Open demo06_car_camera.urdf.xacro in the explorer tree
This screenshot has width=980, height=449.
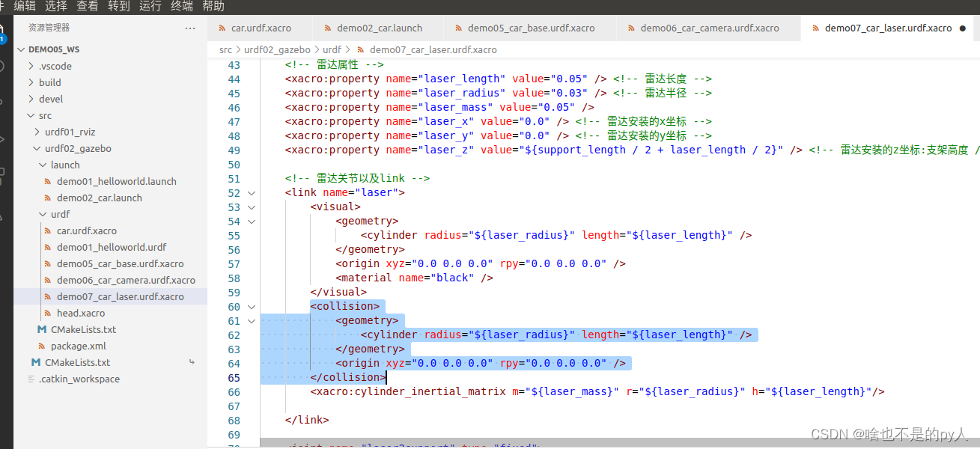pos(126,280)
